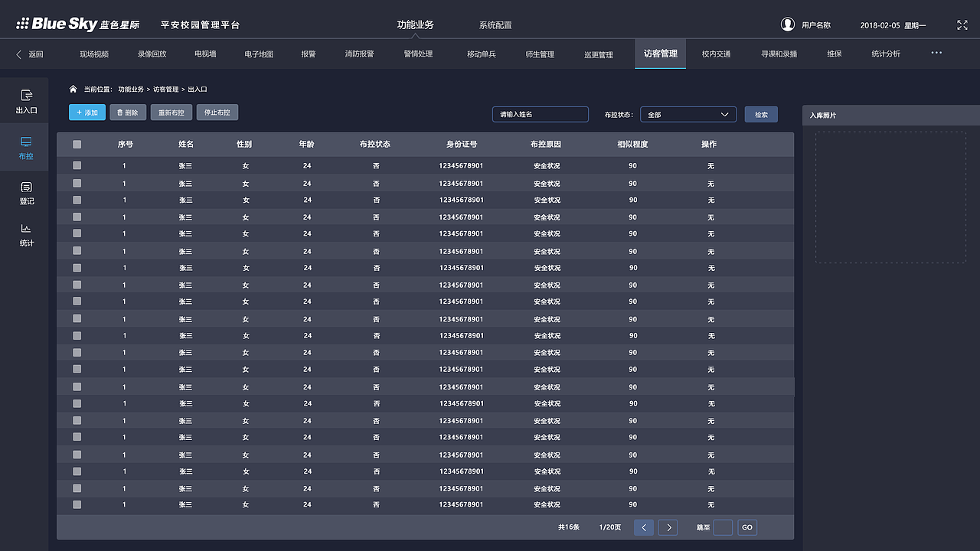Viewport: 980px width, 551px height.
Task: Open the 移动单兵 tab
Action: [x=482, y=54]
